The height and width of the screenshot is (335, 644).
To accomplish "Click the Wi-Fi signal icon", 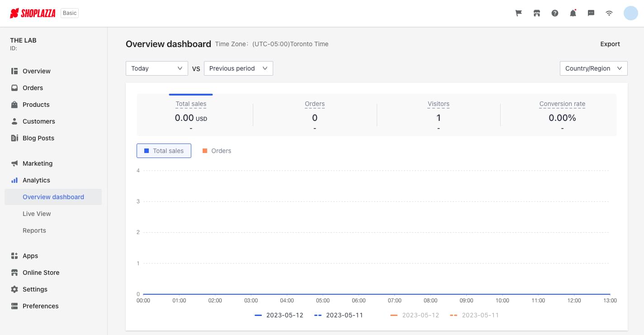I will click(x=609, y=13).
